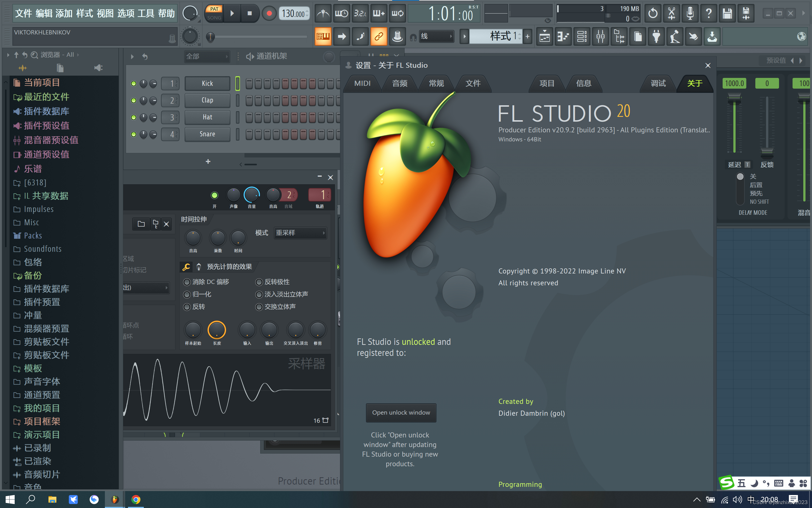Toggle the typing keyboard to piano icon
Viewport: 812px width, 508px height.
323,36
